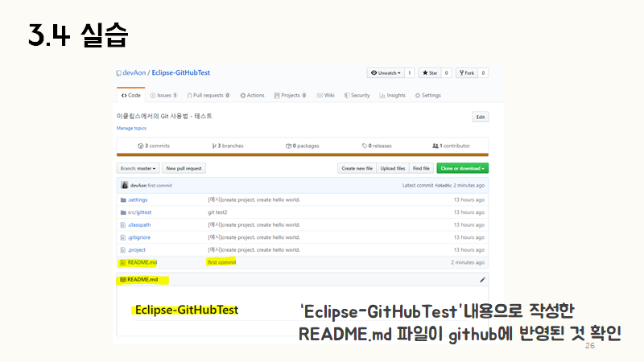This screenshot has width=644, height=362.
Task: Open the first commit message in README.md row
Action: (222, 262)
